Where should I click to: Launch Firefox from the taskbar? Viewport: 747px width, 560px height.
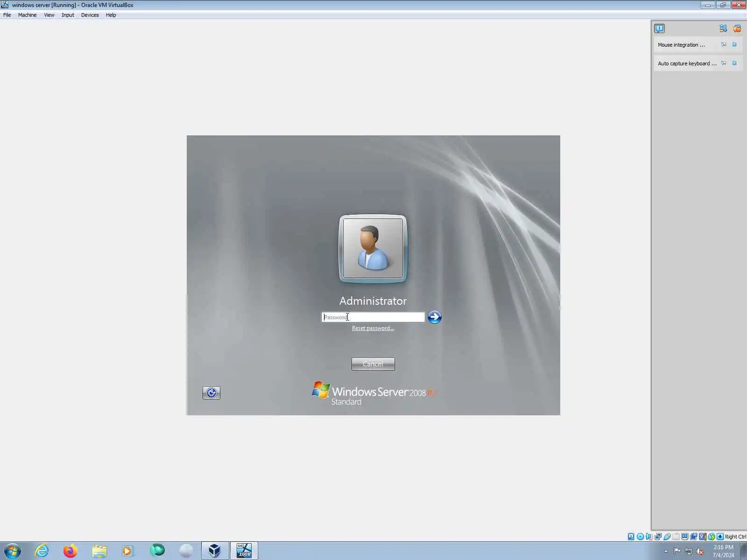tap(70, 551)
